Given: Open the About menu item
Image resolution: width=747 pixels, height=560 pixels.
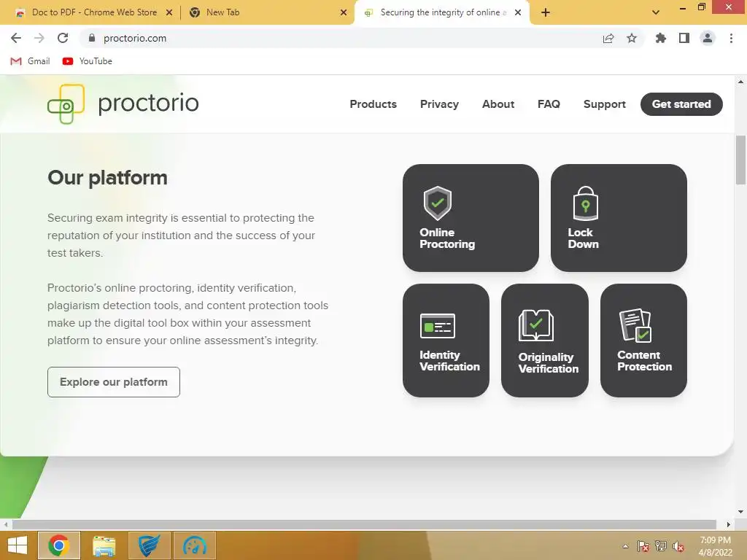Looking at the screenshot, I should [498, 104].
